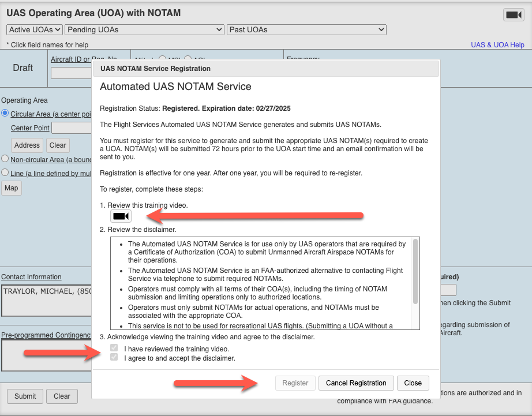532x416 pixels.
Task: Click the Address button
Action: (x=27, y=145)
